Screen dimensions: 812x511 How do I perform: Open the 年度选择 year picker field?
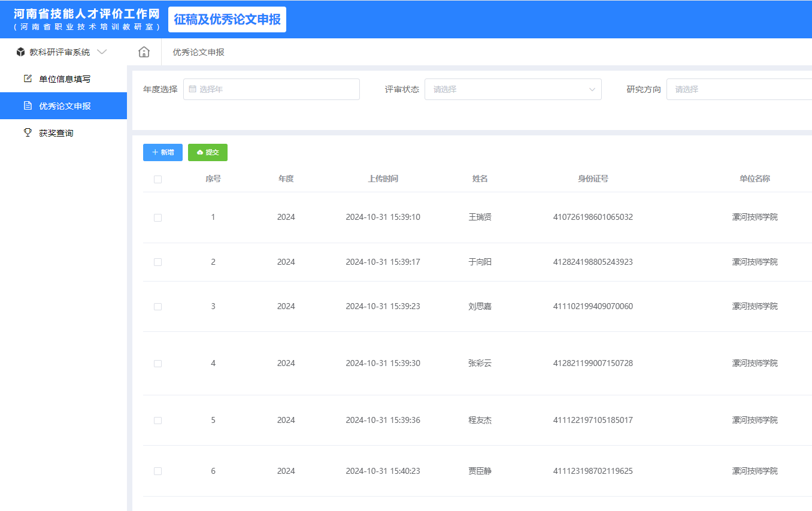(271, 89)
